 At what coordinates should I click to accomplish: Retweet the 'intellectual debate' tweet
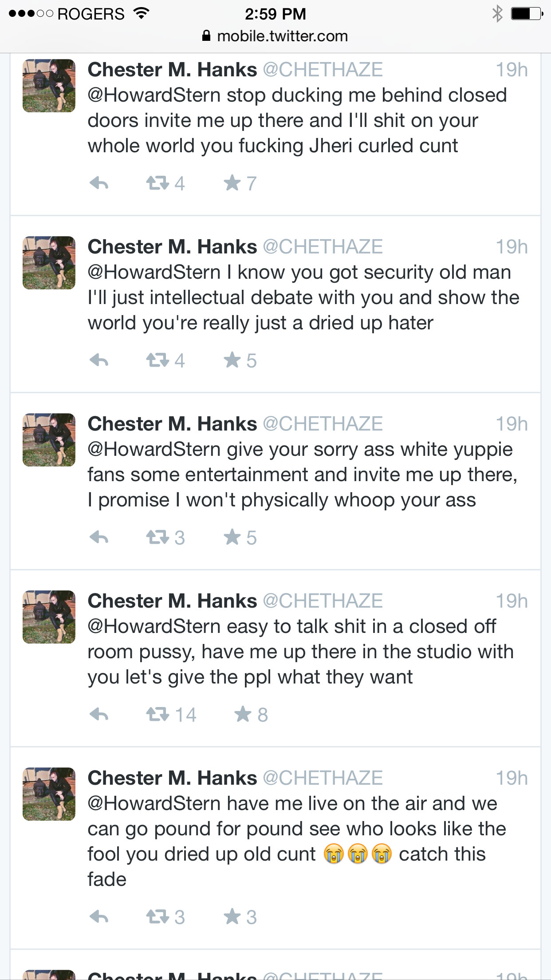[x=157, y=360]
